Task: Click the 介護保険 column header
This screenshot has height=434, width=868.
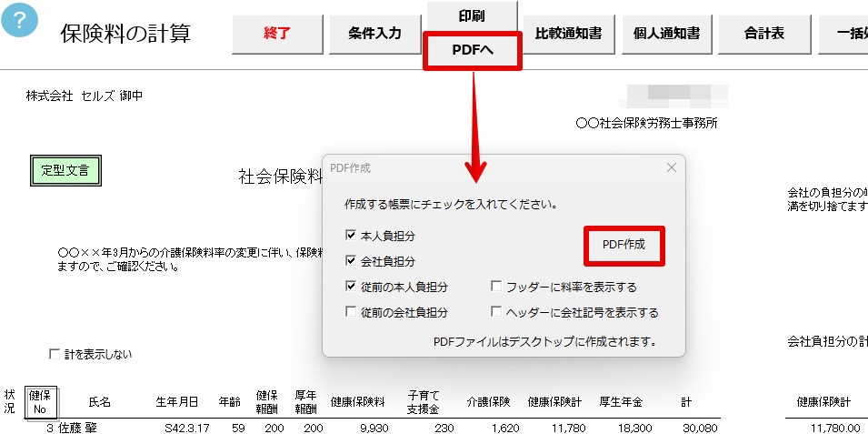Action: tap(488, 402)
